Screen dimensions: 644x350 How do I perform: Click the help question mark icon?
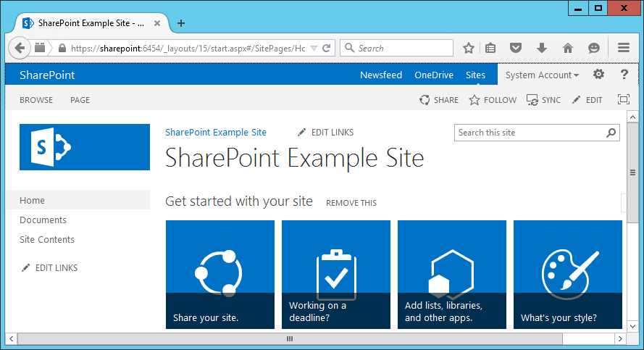pyautogui.click(x=624, y=75)
